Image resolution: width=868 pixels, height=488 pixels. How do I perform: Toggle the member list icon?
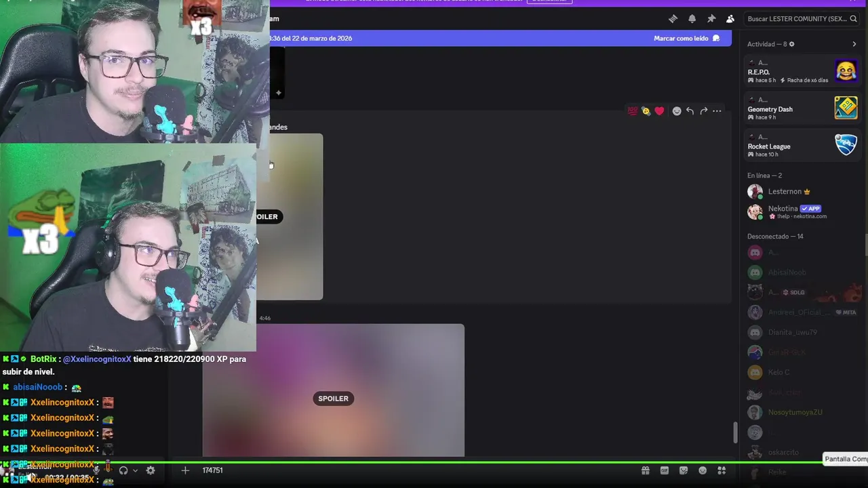[730, 19]
